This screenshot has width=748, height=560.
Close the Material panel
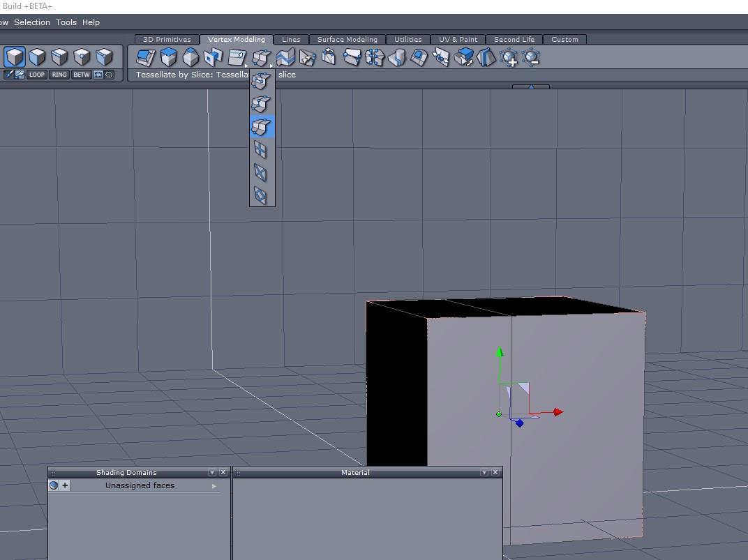coord(495,472)
